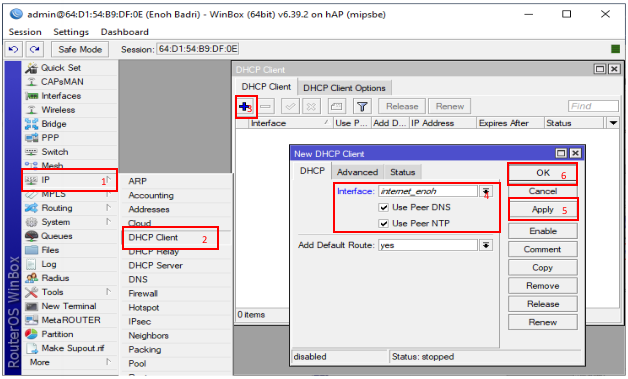This screenshot has width=628, height=379.
Task: Open the Add Default Route dropdown
Action: pos(486,245)
